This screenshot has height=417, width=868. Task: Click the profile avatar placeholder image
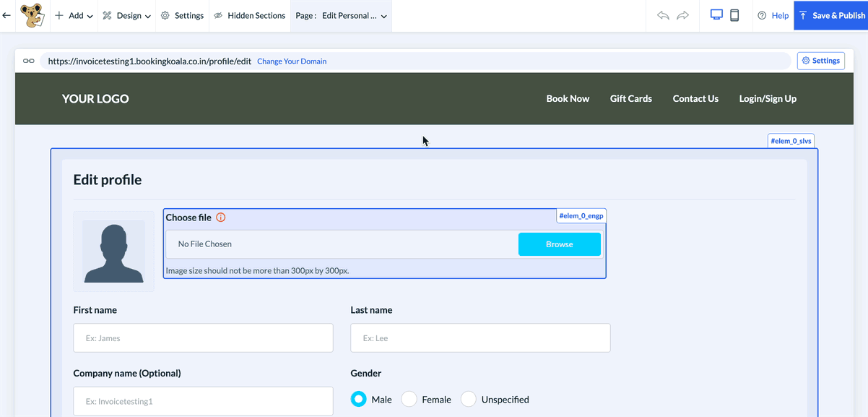click(113, 252)
